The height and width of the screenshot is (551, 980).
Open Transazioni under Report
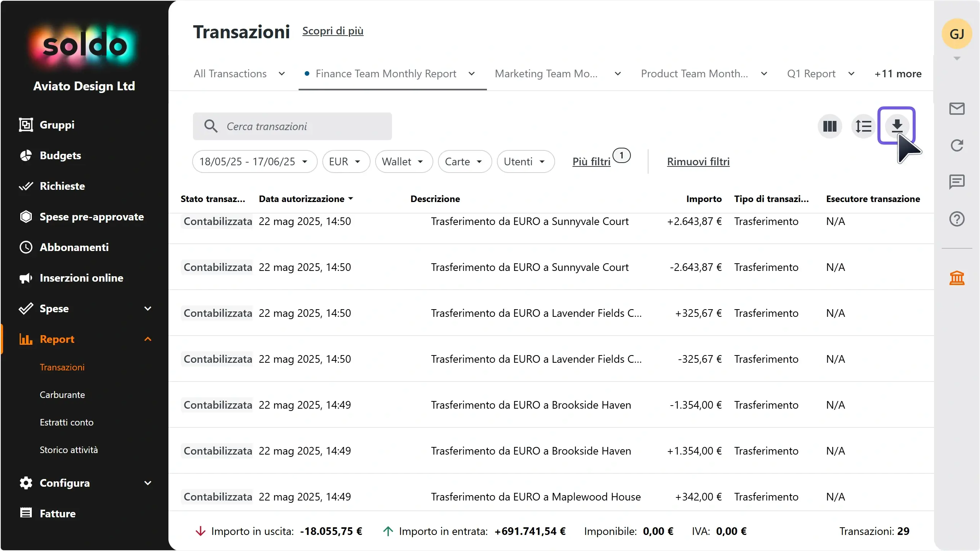click(x=62, y=367)
